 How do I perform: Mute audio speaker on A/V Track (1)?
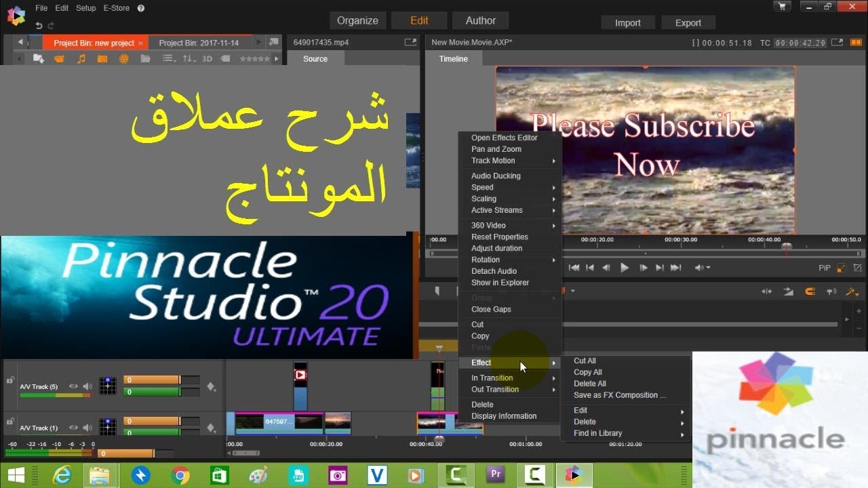point(87,428)
